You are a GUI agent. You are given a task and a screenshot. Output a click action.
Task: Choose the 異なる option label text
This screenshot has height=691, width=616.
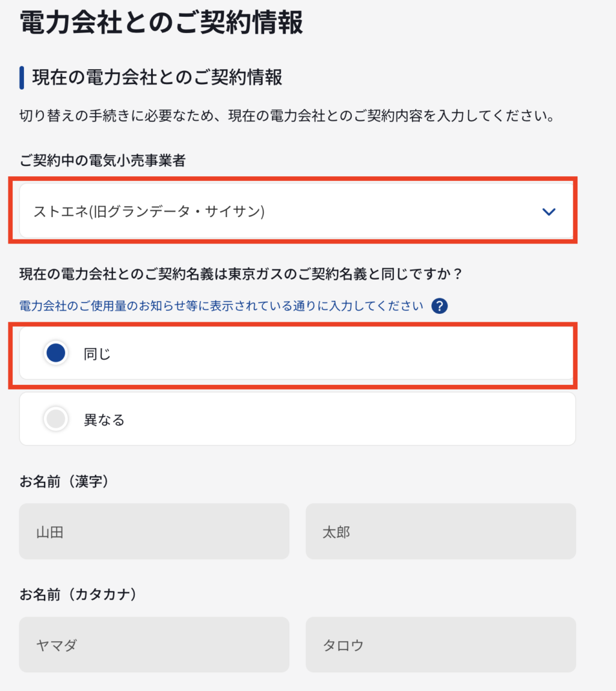tap(104, 420)
